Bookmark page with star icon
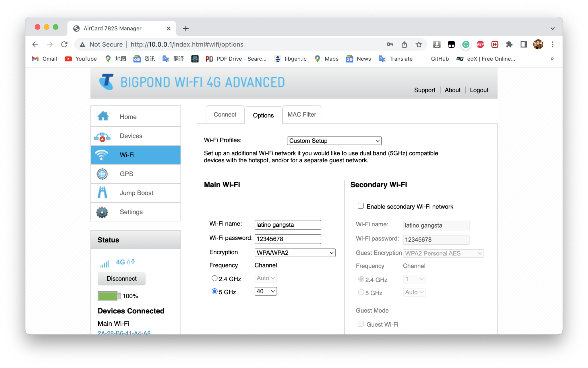Screen dimensions: 588x368 419,45
